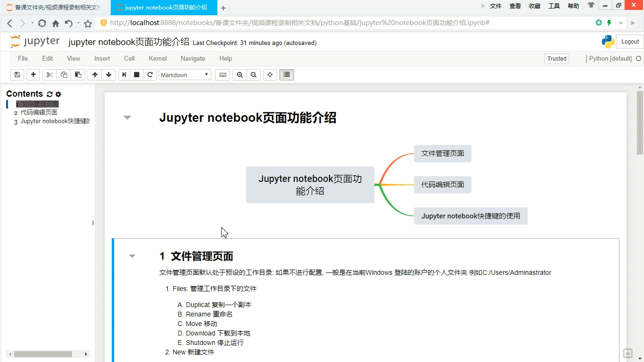644x362 pixels.
Task: Open the Cell menu
Action: 129,58
